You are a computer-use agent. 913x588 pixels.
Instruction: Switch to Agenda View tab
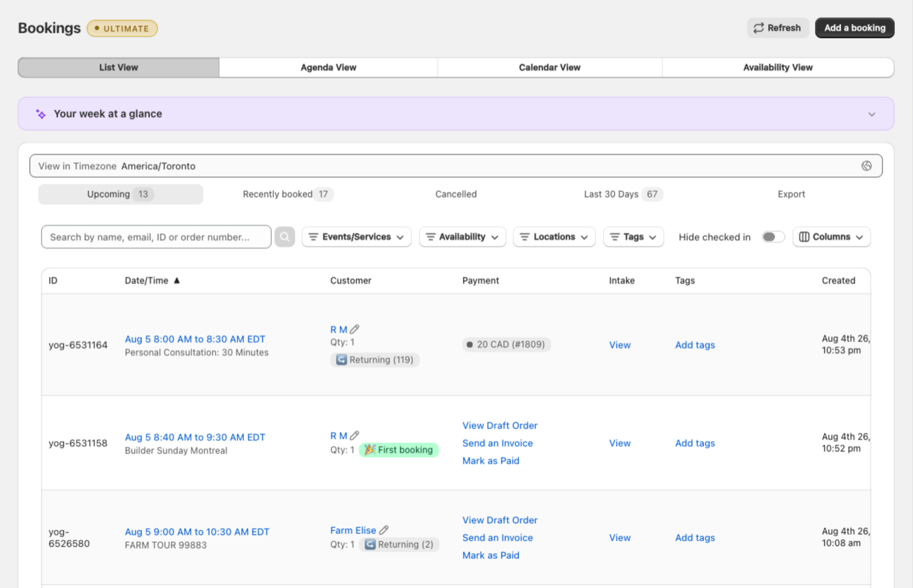coord(329,67)
